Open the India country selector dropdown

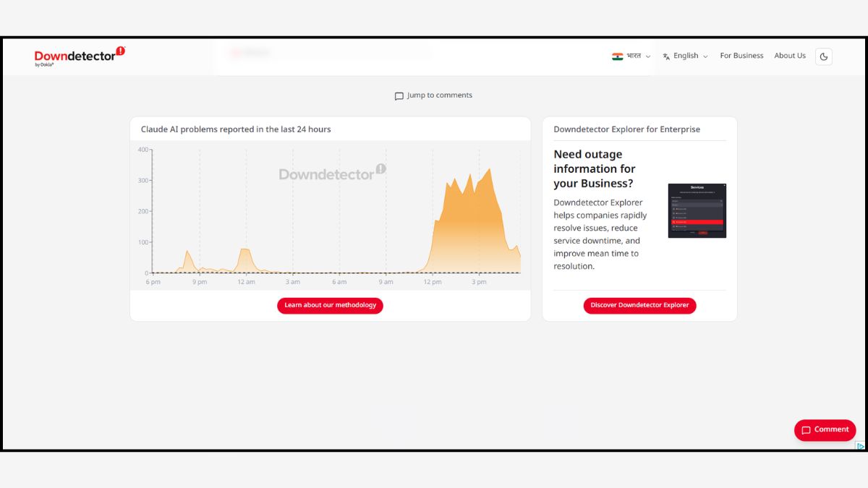[631, 56]
